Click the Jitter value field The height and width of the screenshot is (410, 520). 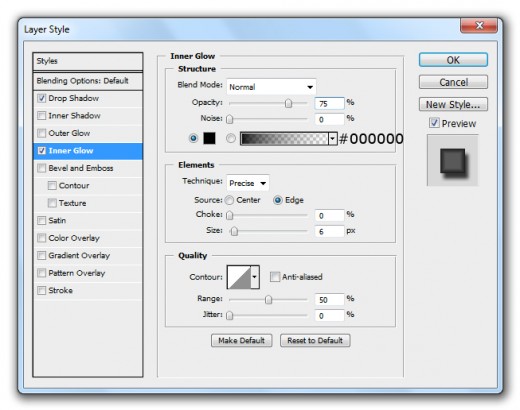(329, 315)
